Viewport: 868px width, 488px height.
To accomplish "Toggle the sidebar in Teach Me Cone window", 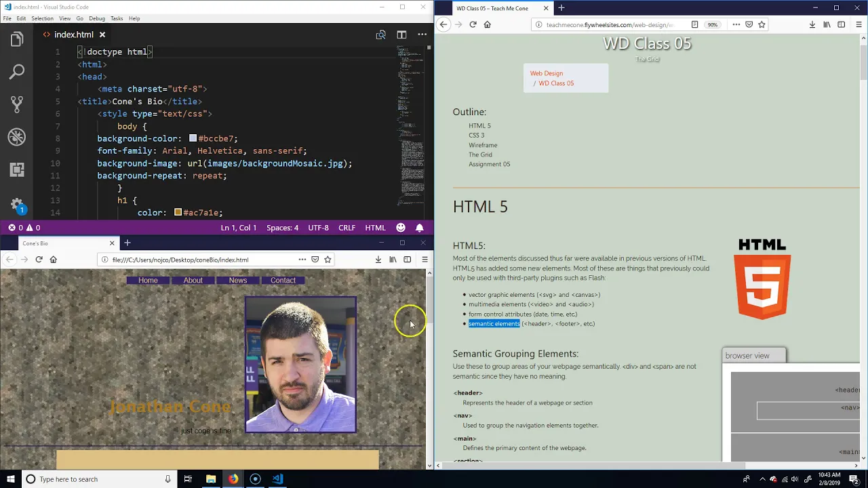I will click(x=842, y=24).
